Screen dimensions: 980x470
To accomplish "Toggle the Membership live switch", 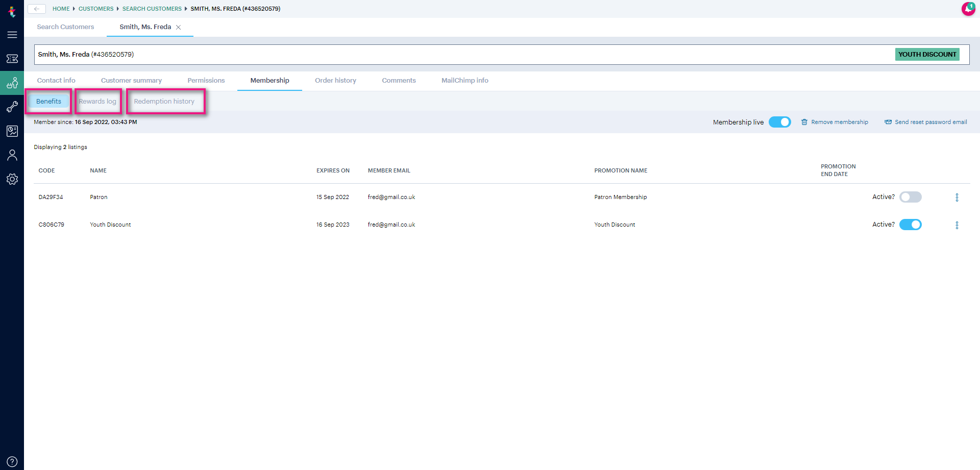I will 779,122.
